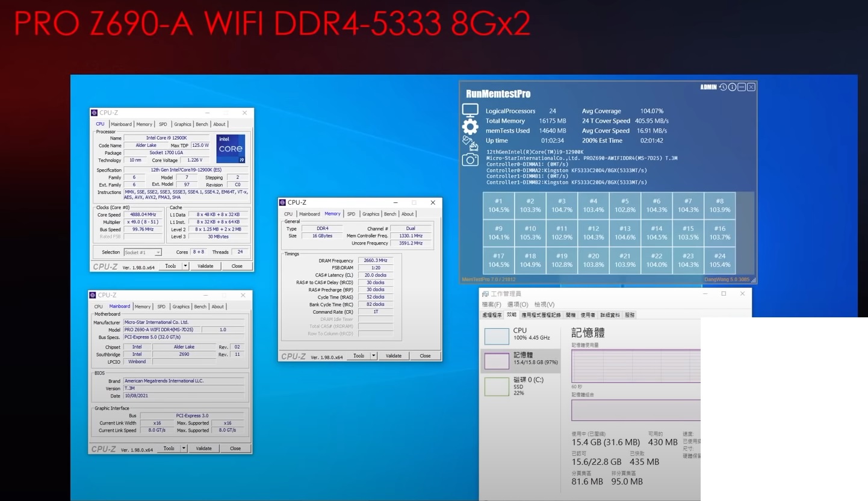Click the app icon of the CPU-Z Memory-tab window
The width and height of the screenshot is (868, 501).
(x=283, y=202)
